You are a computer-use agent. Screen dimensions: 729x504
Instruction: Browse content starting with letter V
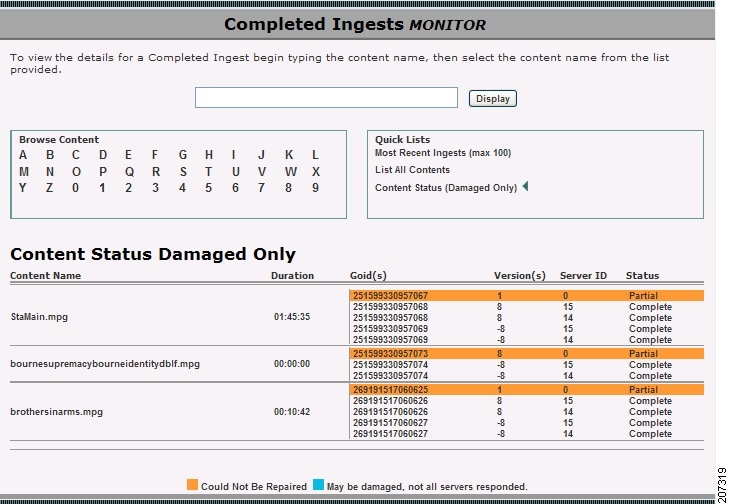[x=262, y=172]
